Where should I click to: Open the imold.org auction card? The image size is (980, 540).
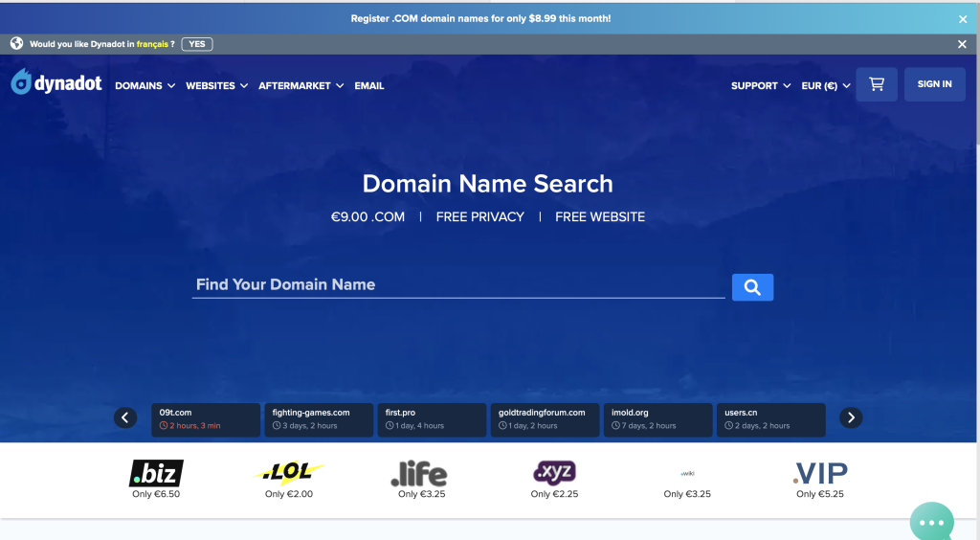point(658,419)
